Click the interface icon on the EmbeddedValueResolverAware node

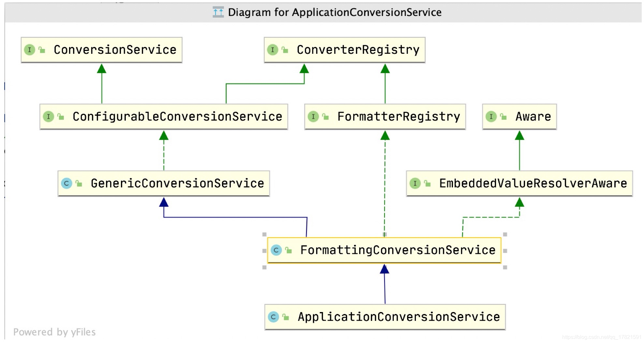click(415, 183)
